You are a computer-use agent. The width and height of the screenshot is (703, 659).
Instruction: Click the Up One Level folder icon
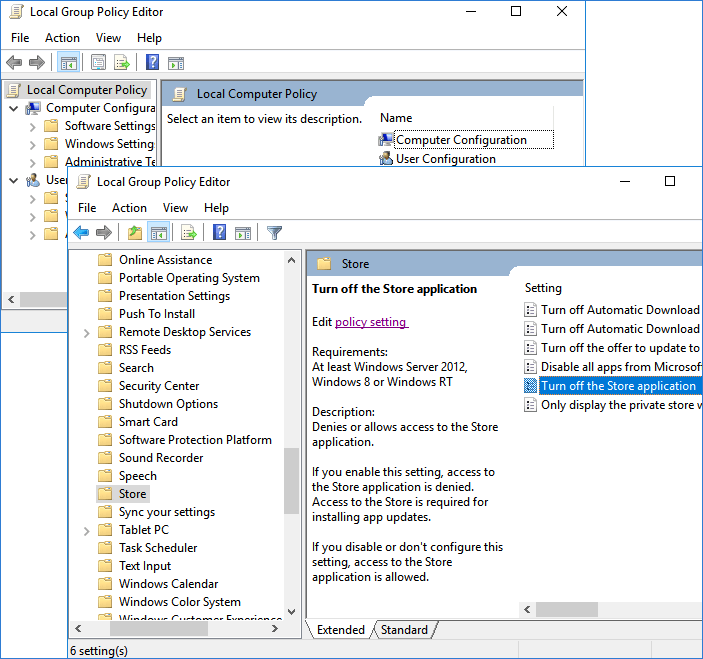pyautogui.click(x=135, y=233)
